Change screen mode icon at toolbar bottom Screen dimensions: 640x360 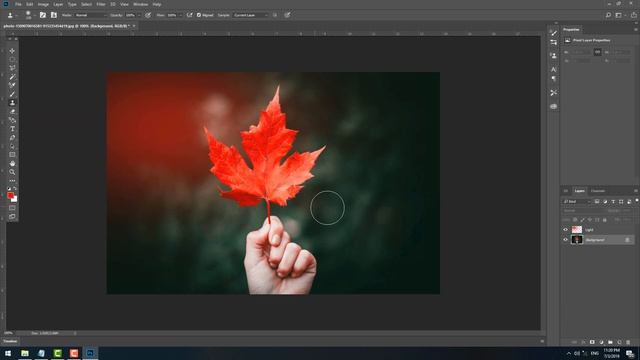[x=12, y=216]
